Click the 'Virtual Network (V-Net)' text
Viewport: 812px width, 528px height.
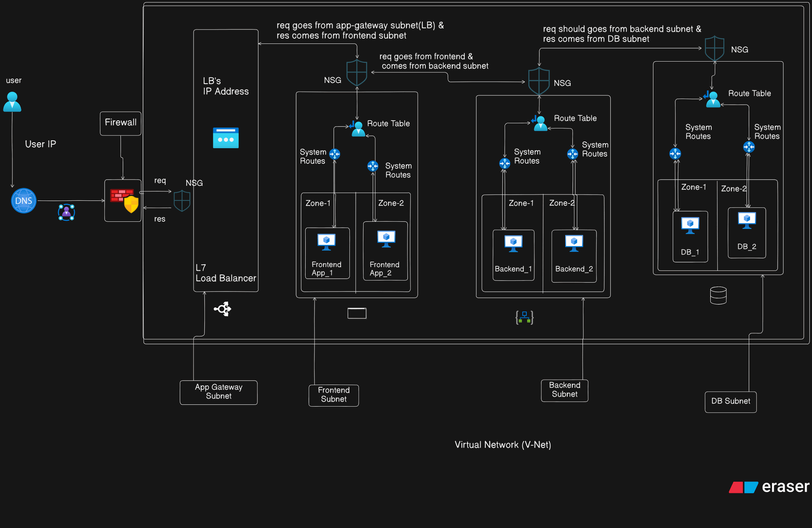point(503,445)
